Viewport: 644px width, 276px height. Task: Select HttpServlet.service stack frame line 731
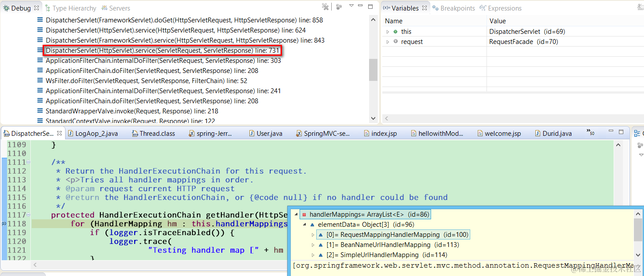162,51
